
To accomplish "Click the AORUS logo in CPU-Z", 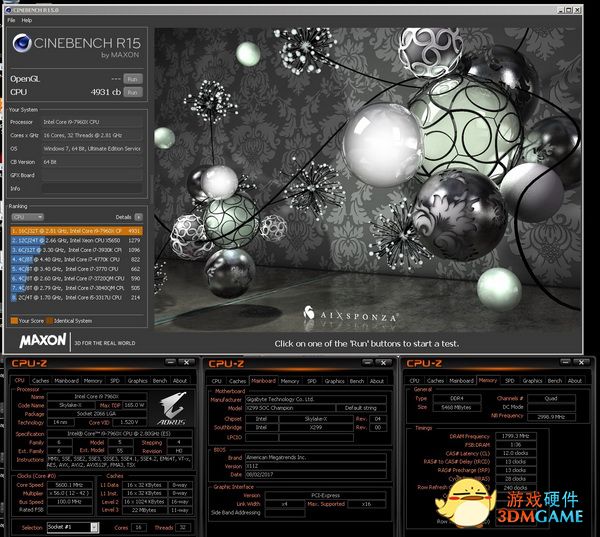I will click(172, 408).
